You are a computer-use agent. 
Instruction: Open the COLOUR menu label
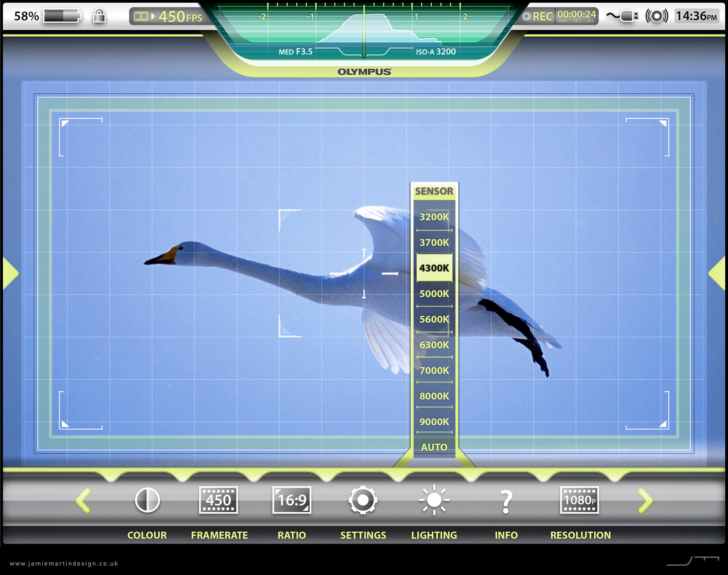pos(147,535)
